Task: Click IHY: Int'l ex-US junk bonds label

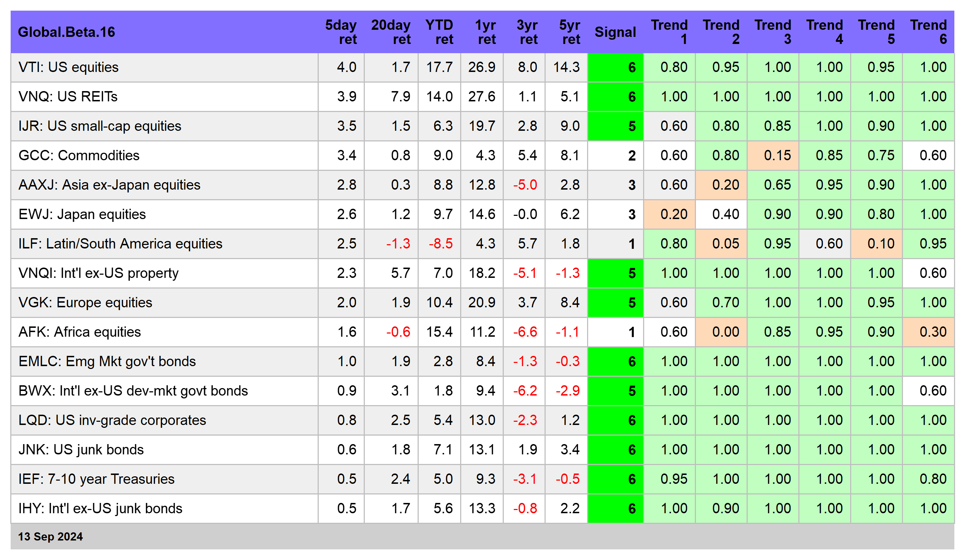Action: click(100, 508)
